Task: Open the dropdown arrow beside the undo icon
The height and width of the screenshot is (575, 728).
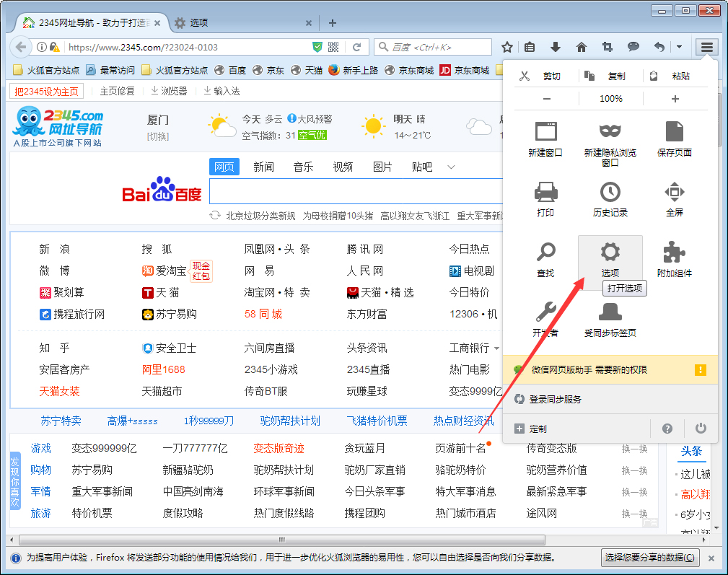Action: (678, 46)
